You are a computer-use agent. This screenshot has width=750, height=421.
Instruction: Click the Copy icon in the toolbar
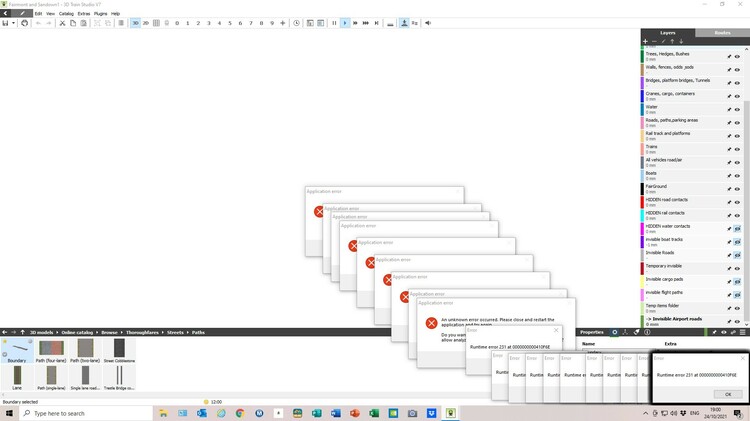(x=73, y=23)
